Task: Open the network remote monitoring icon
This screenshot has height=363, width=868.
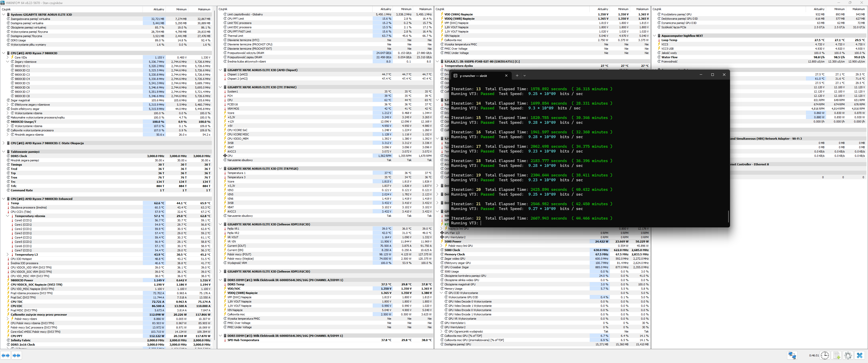Action: [792, 355]
